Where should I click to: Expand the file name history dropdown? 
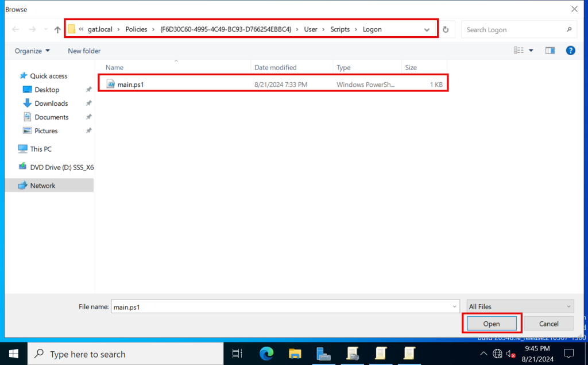(454, 306)
